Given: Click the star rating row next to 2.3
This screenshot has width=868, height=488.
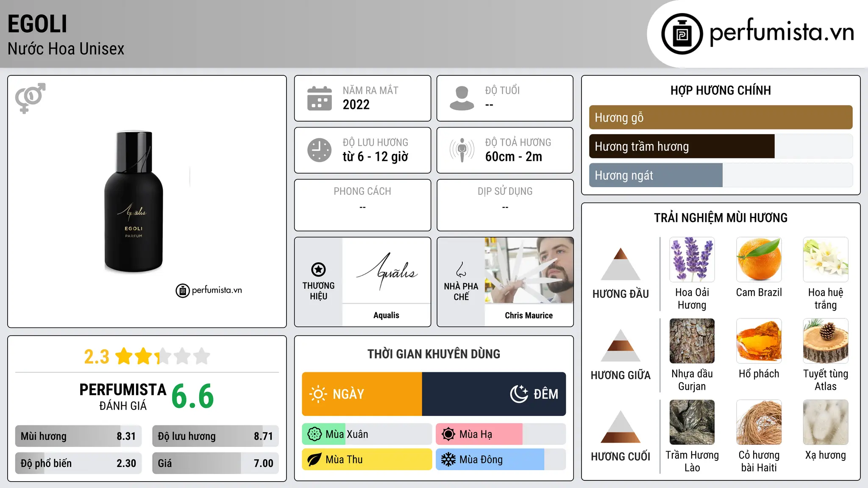Looking at the screenshot, I should coord(163,356).
